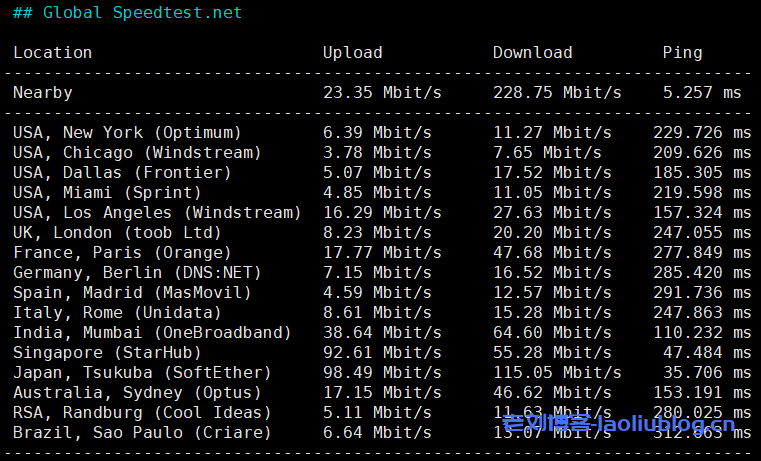
Task: Click the 228.75 Mbit/s Nearby download value
Action: (557, 93)
